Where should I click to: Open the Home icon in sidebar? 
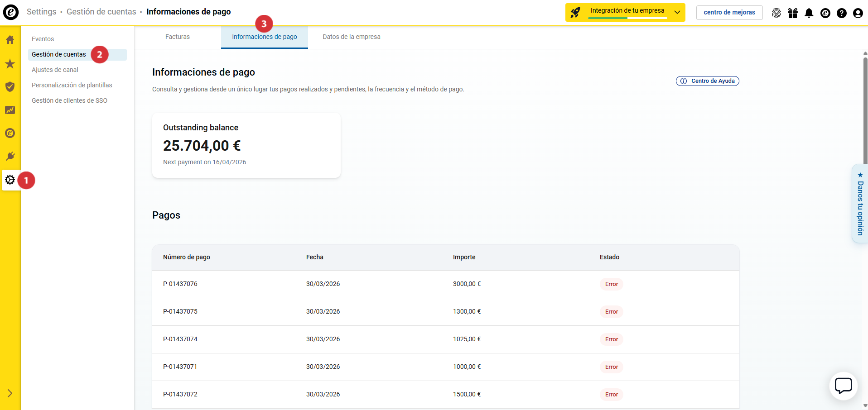(10, 40)
